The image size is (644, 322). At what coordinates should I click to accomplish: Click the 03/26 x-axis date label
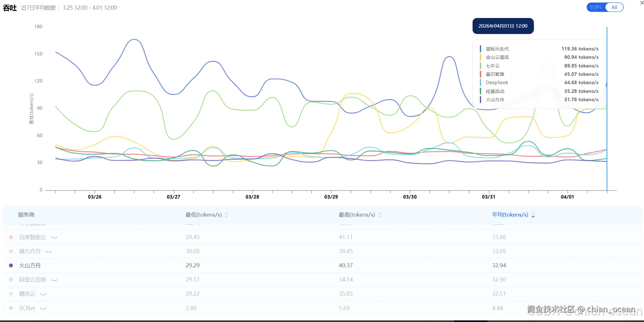95,197
